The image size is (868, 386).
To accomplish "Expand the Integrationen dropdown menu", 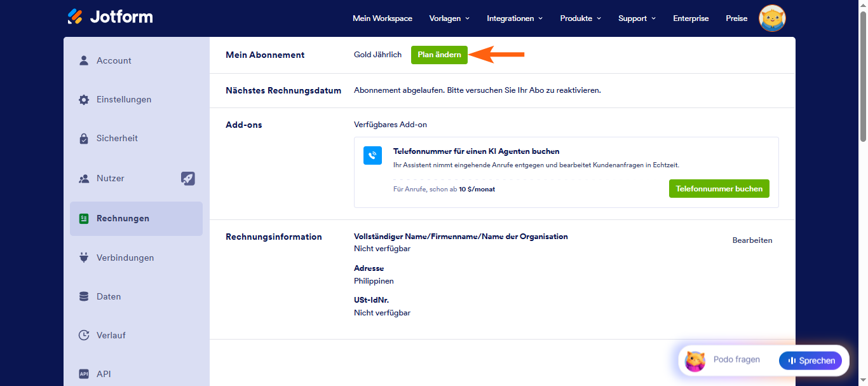I will click(x=515, y=18).
